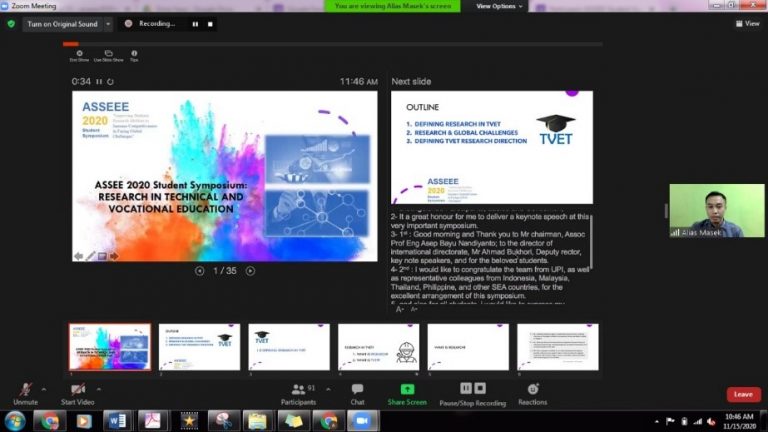The height and width of the screenshot is (432, 768).
Task: Click the End Show icon in presenter toolbar
Action: pyautogui.click(x=79, y=56)
